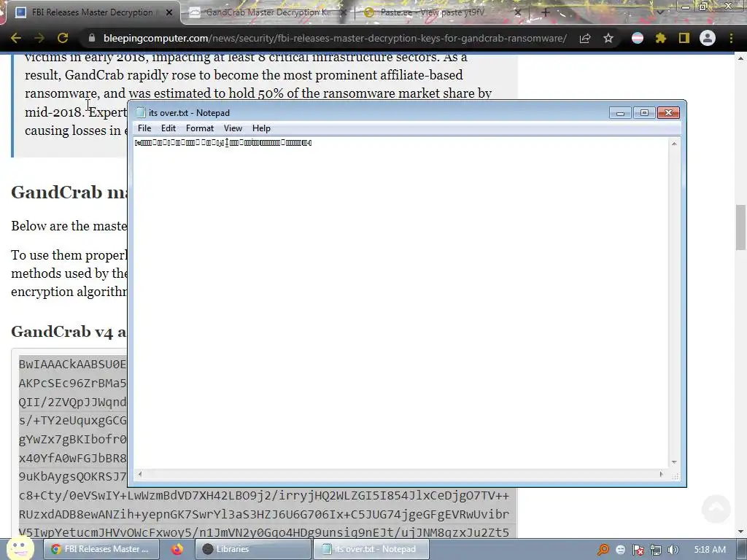
Task: Click Notepad horizontal scrollbar right arrow
Action: click(661, 474)
